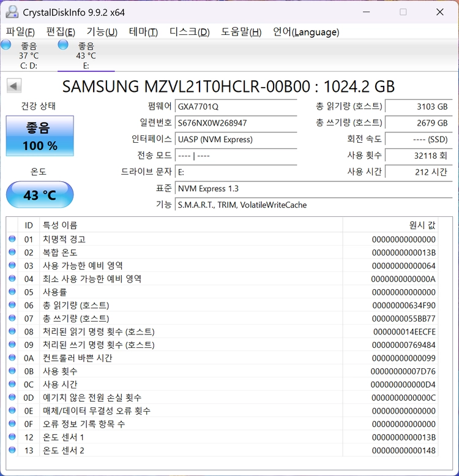Open the 디스크(D) menu

pos(190,32)
